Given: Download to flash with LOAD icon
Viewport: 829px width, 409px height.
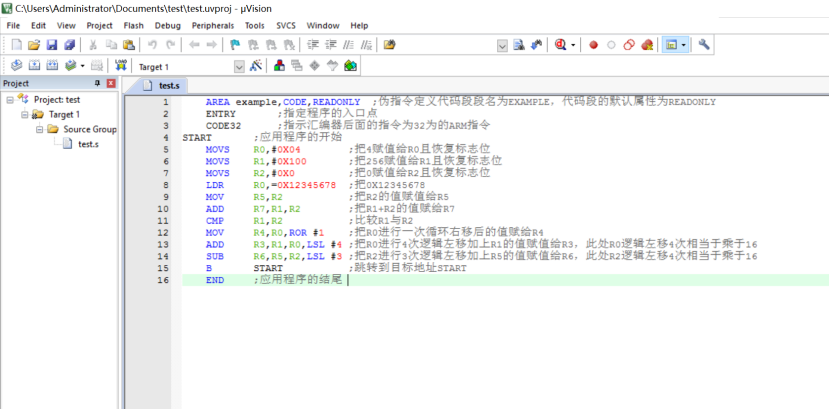Looking at the screenshot, I should point(121,66).
